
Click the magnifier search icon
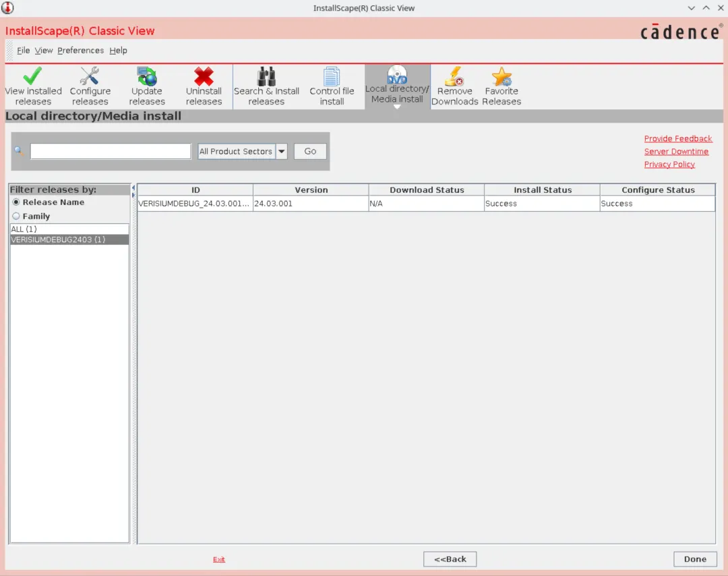pos(19,150)
